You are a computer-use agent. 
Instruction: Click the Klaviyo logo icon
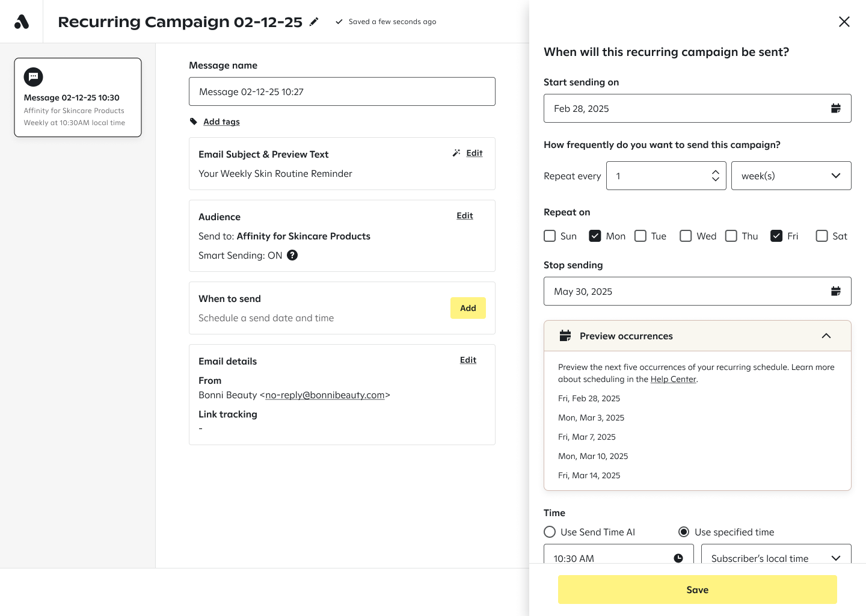22,22
